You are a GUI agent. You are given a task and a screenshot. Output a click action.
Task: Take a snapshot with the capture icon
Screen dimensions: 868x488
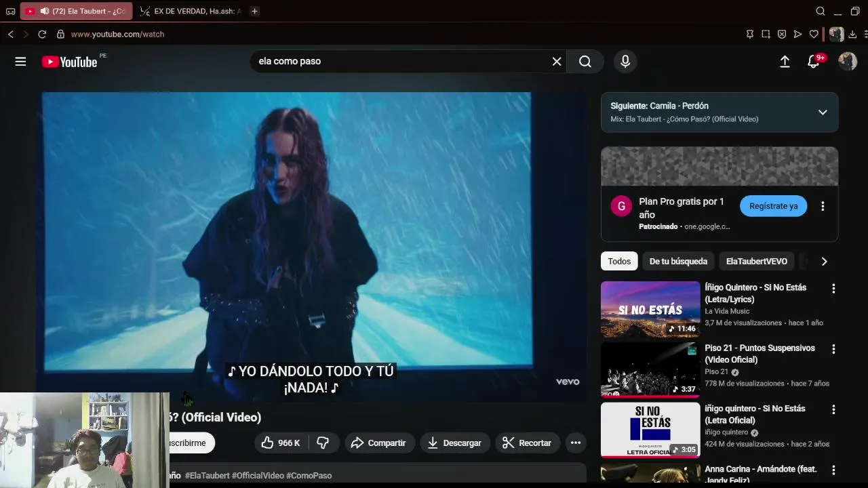(x=766, y=34)
